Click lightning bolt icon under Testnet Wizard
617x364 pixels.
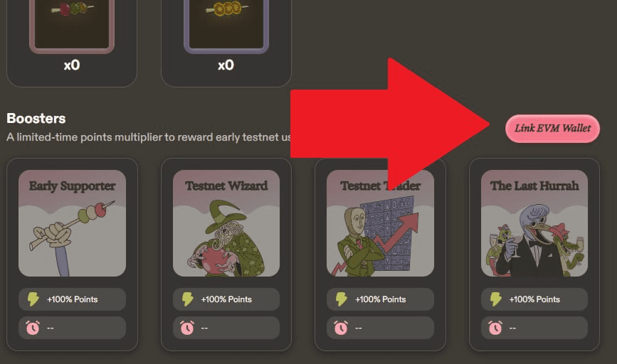tap(187, 299)
